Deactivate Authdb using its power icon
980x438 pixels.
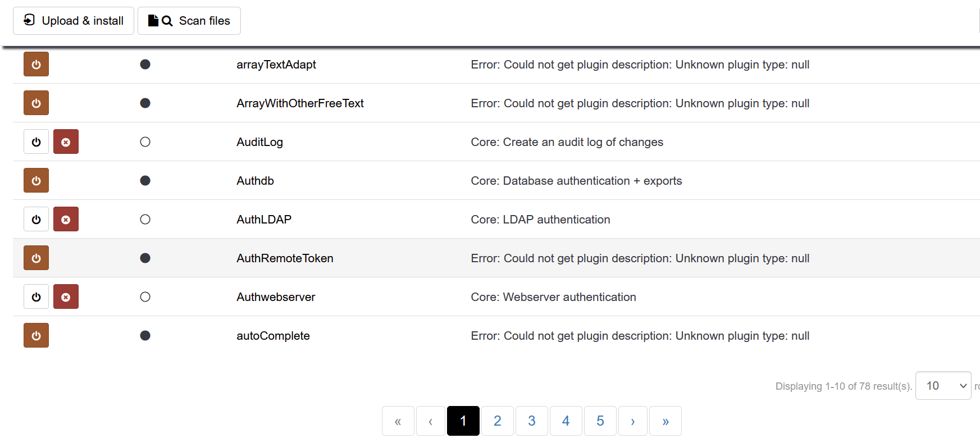(36, 181)
